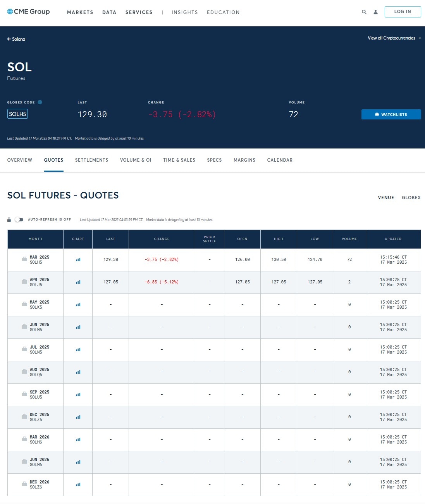Click the Log In button

(403, 12)
